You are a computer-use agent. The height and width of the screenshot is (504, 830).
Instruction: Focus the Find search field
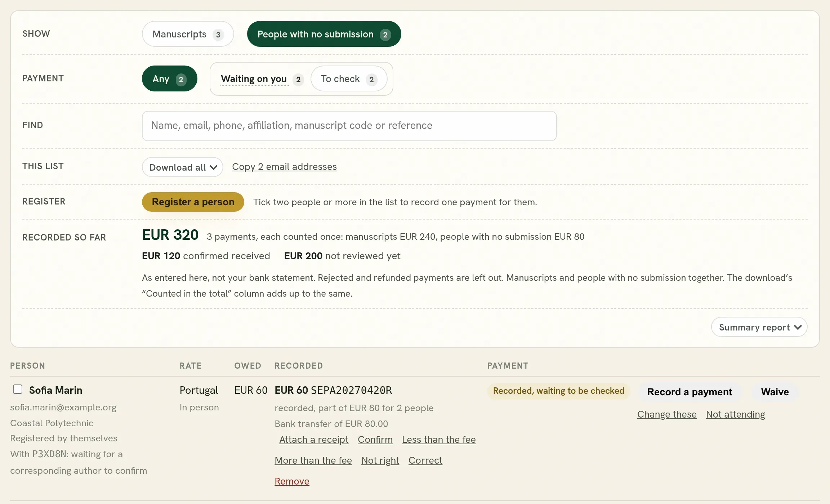349,126
